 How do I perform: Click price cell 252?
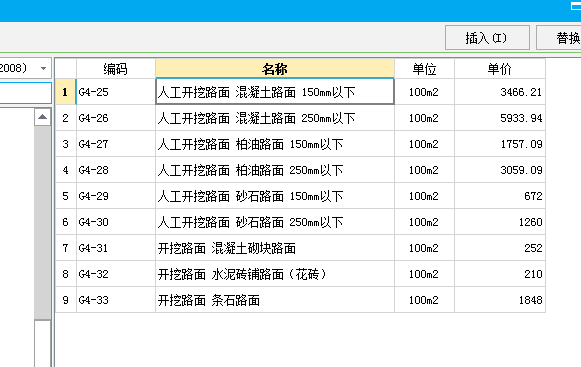(500, 248)
